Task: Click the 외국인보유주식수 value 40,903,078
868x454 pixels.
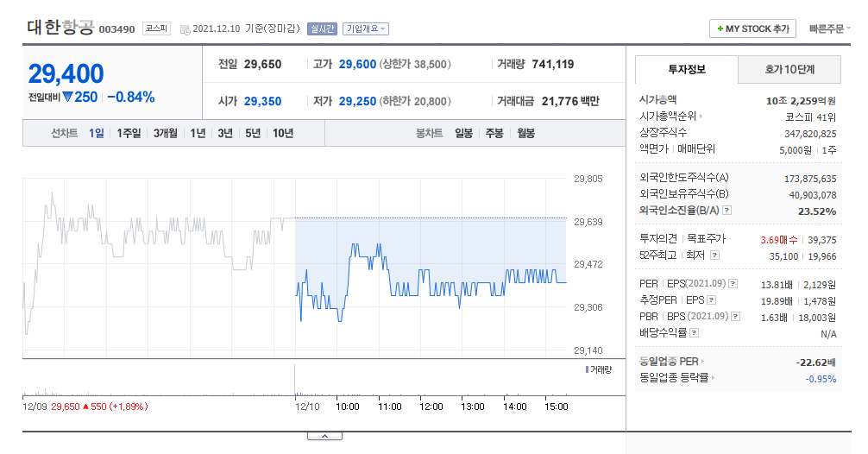Action: tap(813, 195)
